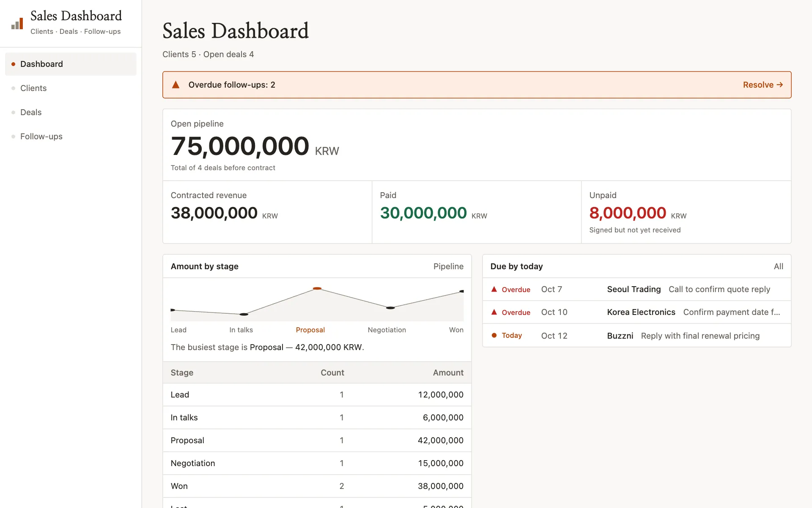This screenshot has height=508, width=812.
Task: Open Clients in the sidebar
Action: click(x=71, y=88)
